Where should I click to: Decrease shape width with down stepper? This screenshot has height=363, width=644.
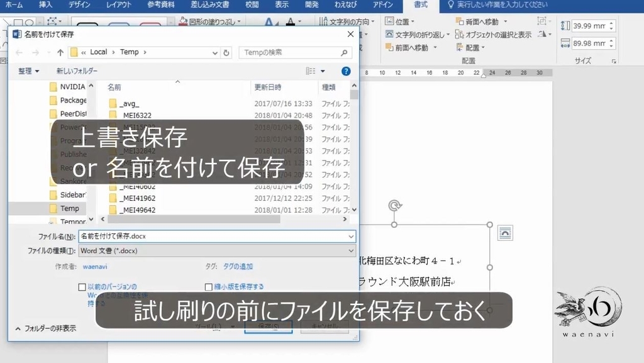[x=611, y=46]
